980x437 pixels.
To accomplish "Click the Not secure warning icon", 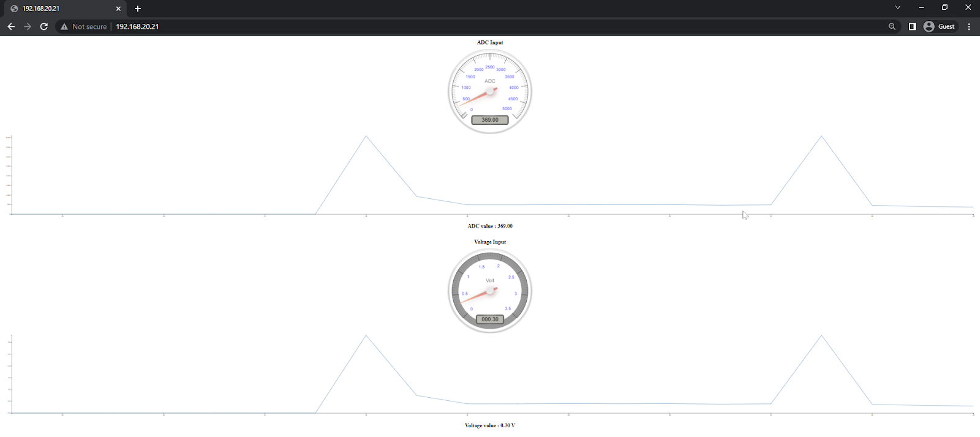I will tap(64, 26).
